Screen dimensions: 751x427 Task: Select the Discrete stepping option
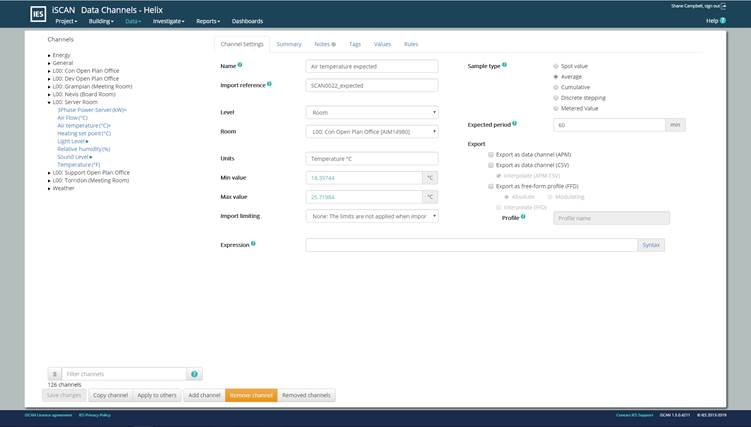click(x=556, y=98)
